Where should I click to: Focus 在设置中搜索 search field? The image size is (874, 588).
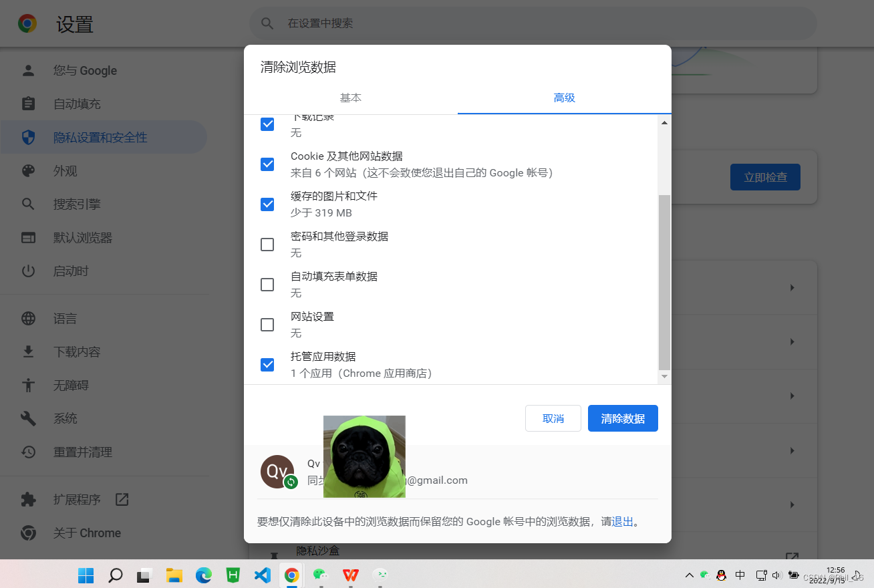533,23
